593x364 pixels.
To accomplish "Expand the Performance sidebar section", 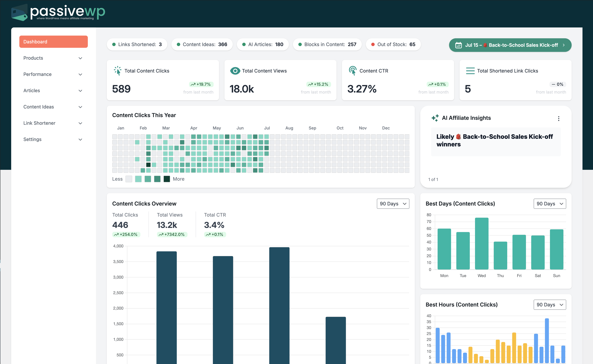I will [53, 74].
